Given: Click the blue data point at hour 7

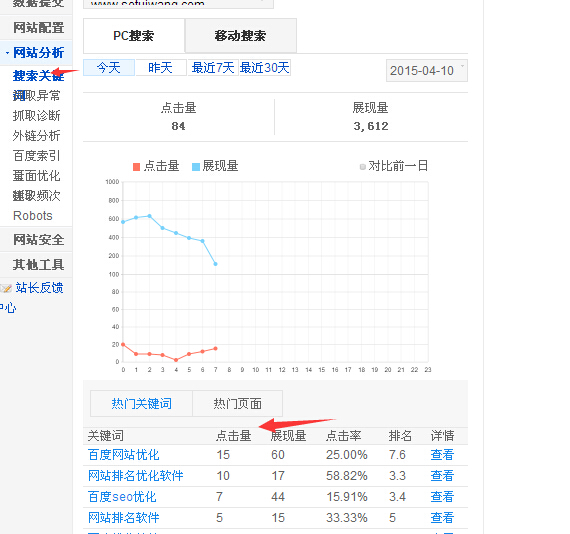Looking at the screenshot, I should coord(216,264).
